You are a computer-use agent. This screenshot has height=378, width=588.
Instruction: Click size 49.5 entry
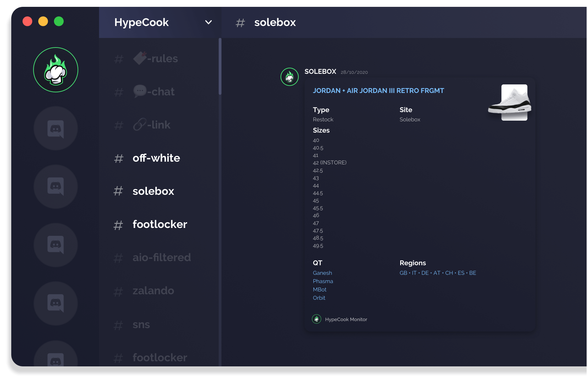coord(318,246)
